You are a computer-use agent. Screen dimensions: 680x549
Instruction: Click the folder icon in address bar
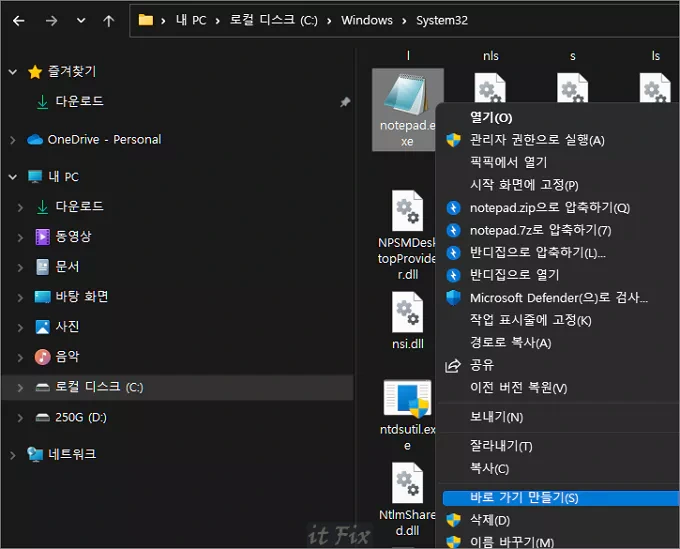[145, 20]
